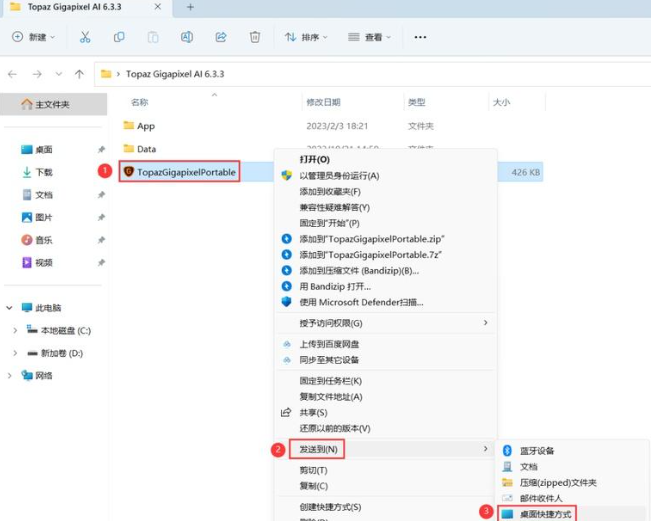This screenshot has width=656, height=521.
Task: Open the 新建 (New) dropdown
Action: pyautogui.click(x=33, y=37)
